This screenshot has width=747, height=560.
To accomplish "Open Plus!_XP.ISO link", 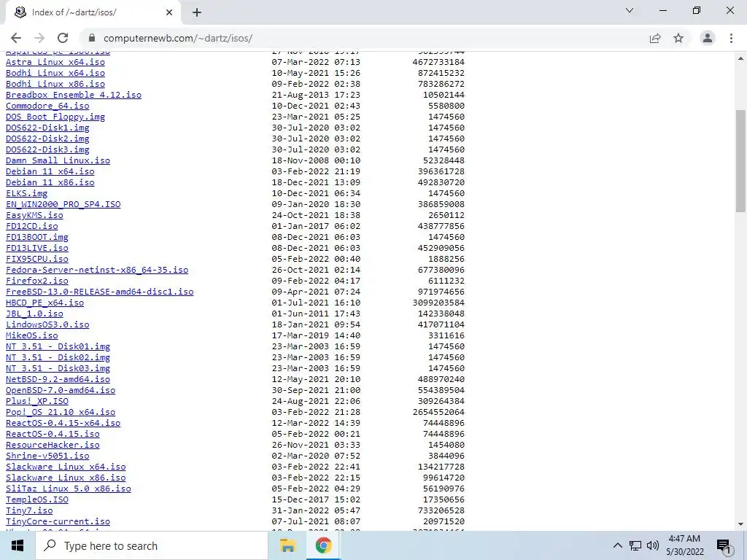I will point(36,402).
